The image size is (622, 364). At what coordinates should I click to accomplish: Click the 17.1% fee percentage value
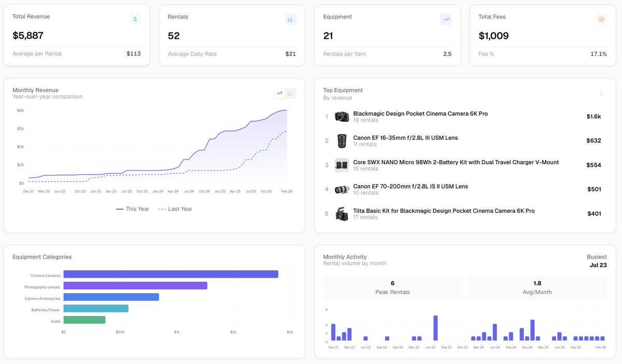tap(599, 54)
